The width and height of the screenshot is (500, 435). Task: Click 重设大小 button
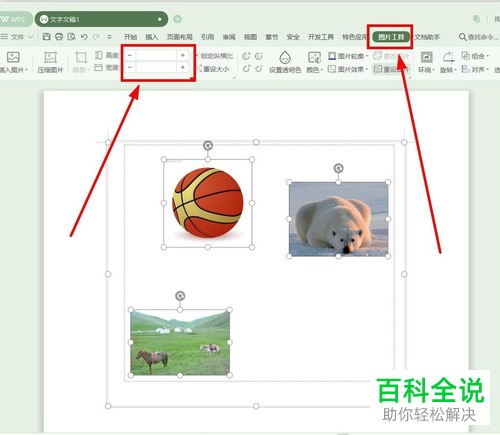(x=213, y=69)
